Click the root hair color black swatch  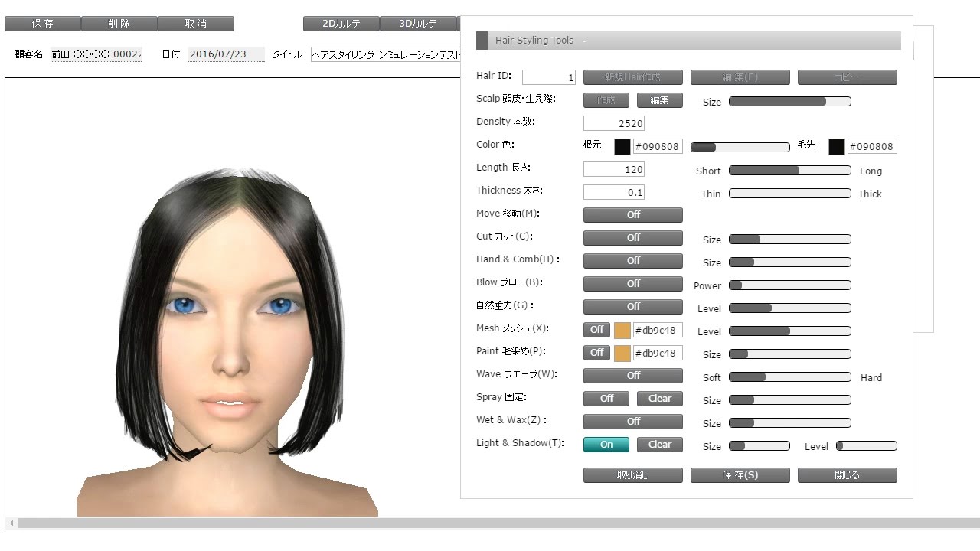(x=622, y=146)
